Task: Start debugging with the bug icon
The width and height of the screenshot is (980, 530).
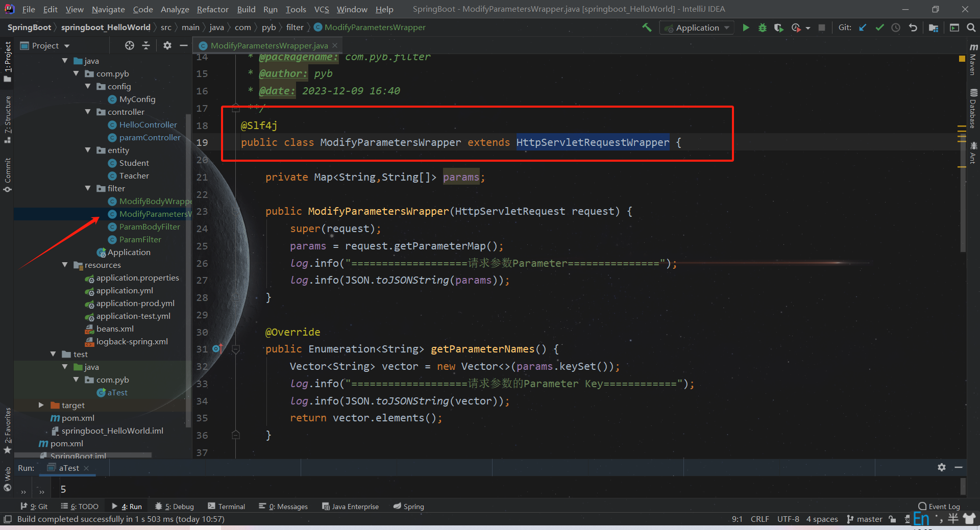Action: [762, 28]
